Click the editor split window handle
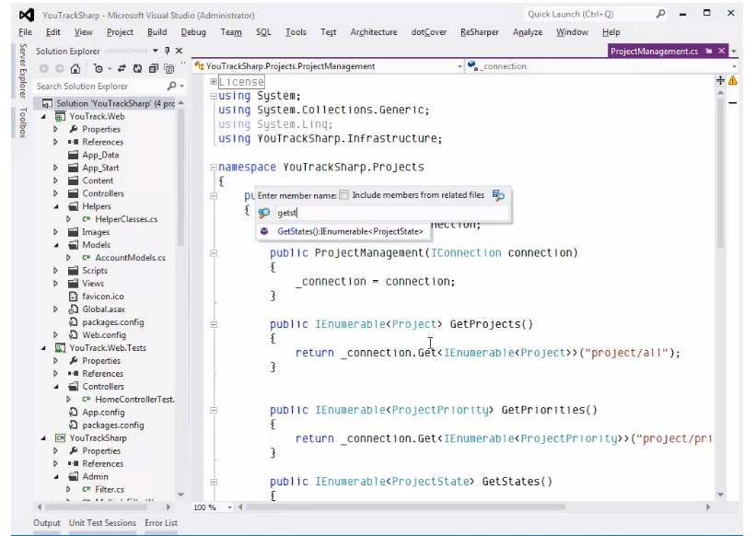This screenshot has height=536, width=756. [720, 80]
